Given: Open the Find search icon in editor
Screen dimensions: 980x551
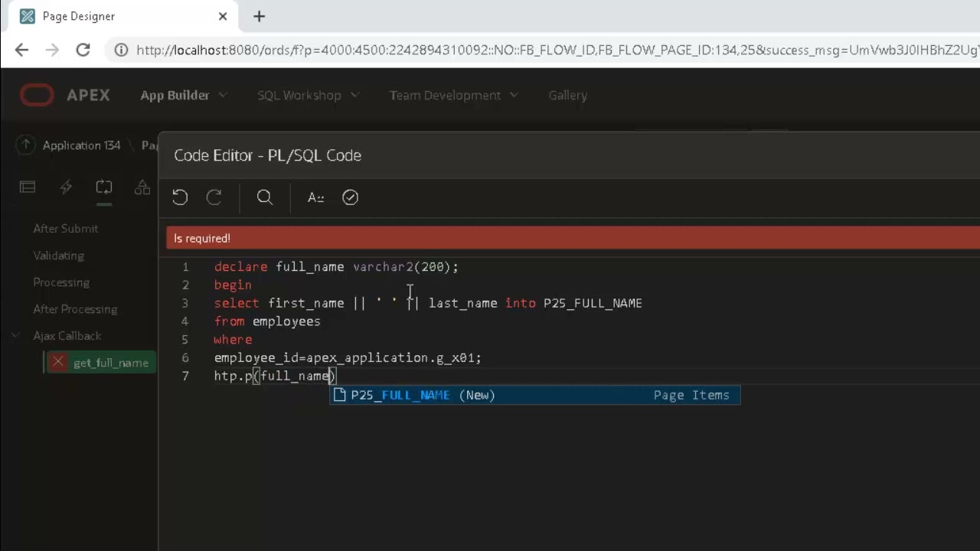Looking at the screenshot, I should pyautogui.click(x=265, y=197).
